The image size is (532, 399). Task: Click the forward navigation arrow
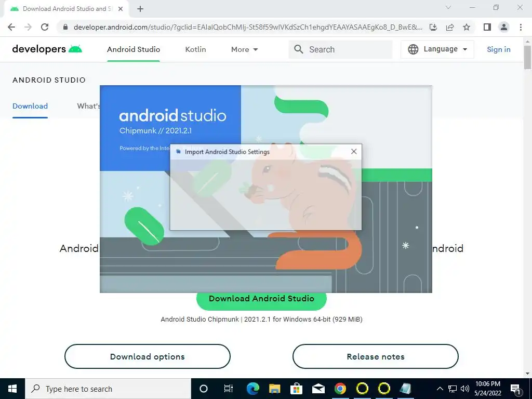(28, 27)
